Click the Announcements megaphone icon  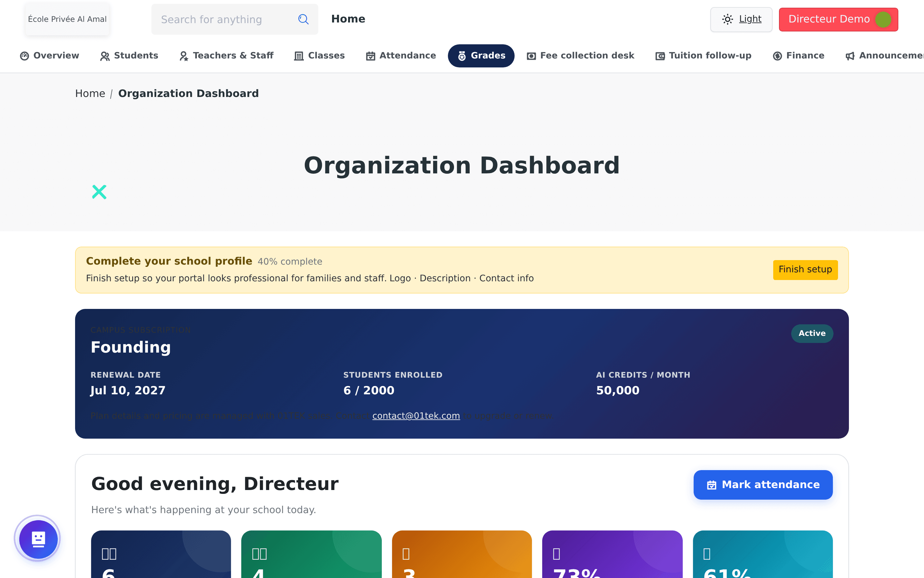(x=850, y=56)
